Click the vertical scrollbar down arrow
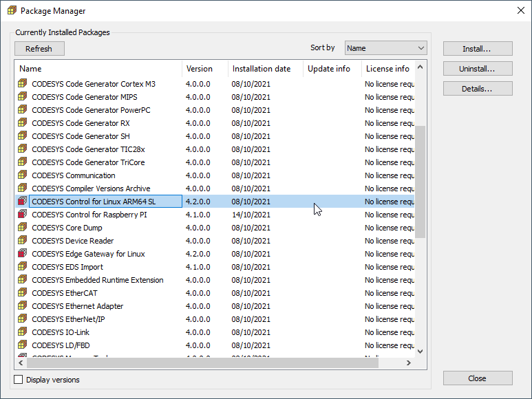The image size is (532, 399). coord(421,351)
